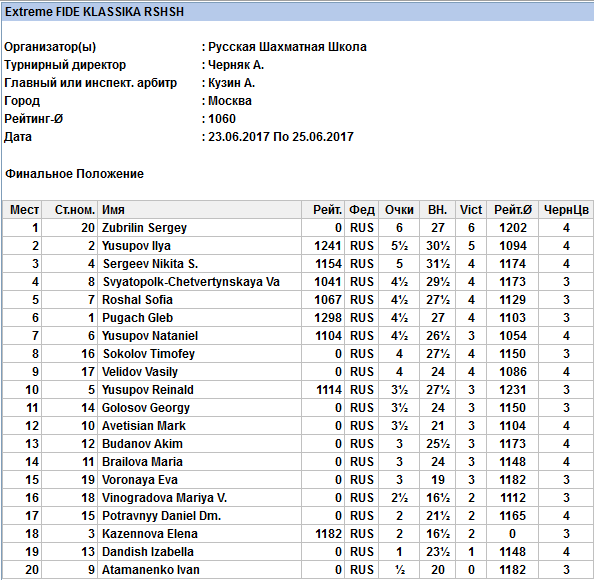Sort by the Имя column header

[x=199, y=209]
